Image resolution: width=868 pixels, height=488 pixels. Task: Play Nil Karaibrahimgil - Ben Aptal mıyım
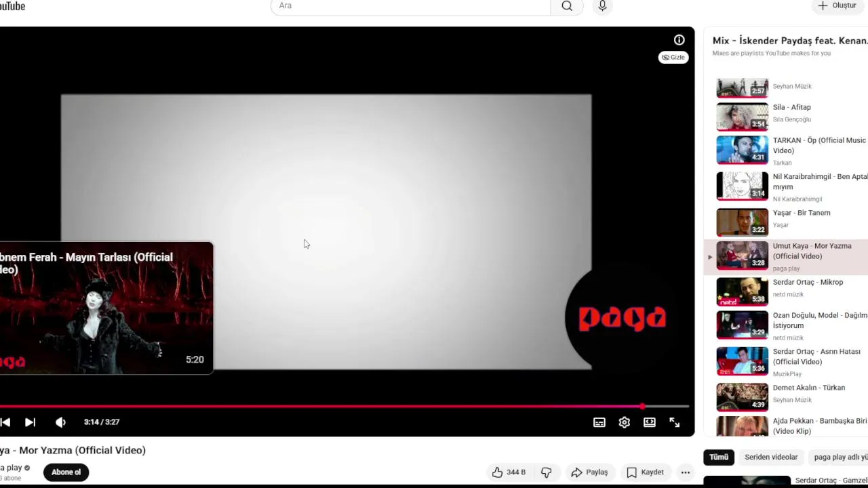(x=821, y=182)
